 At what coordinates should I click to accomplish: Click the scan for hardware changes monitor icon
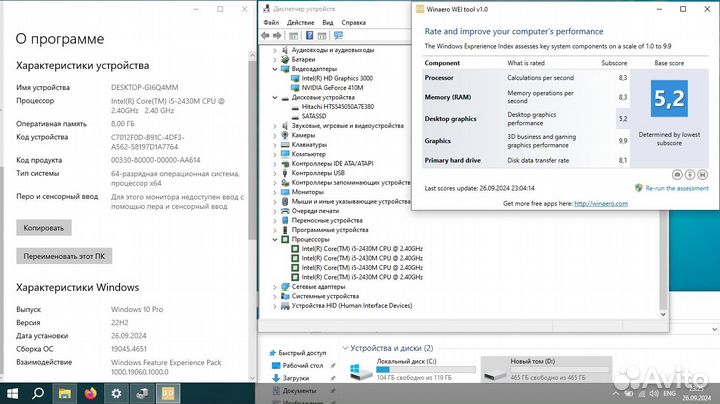[x=338, y=35]
